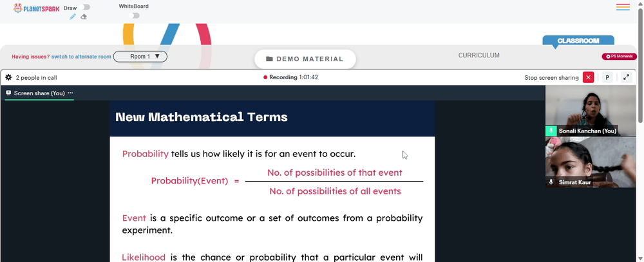Switch to the Curriculum tab
The width and height of the screenshot is (644, 262).
479,55
